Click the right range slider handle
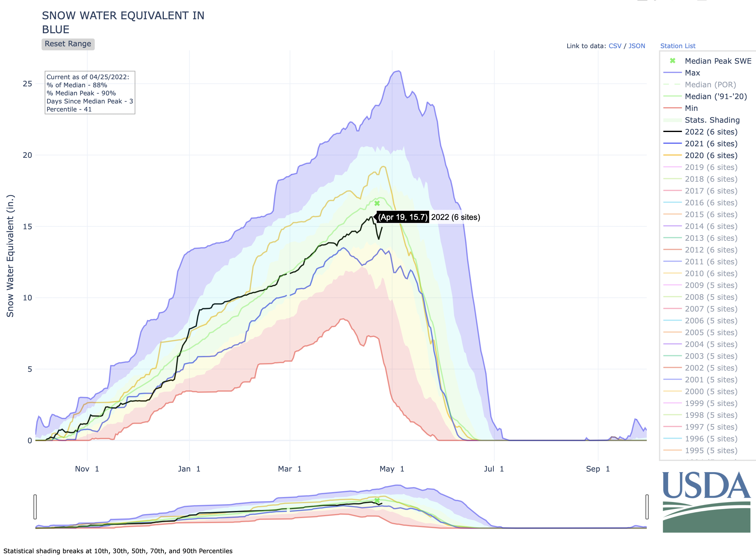This screenshot has width=756, height=556. click(647, 507)
